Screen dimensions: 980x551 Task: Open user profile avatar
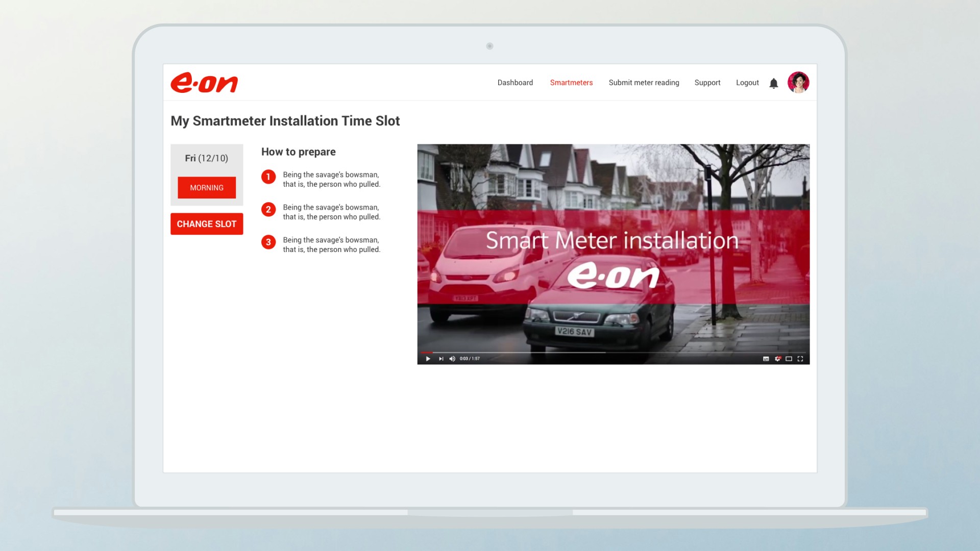(x=798, y=83)
